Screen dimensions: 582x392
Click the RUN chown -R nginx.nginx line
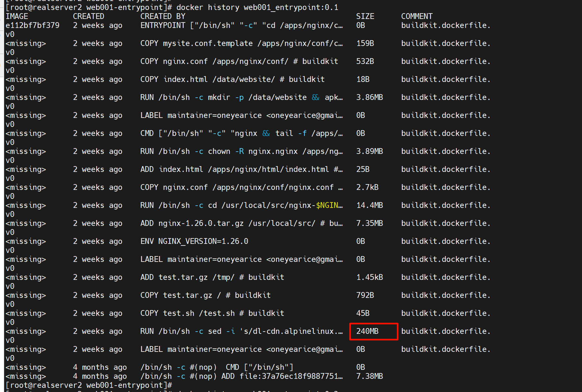241,151
